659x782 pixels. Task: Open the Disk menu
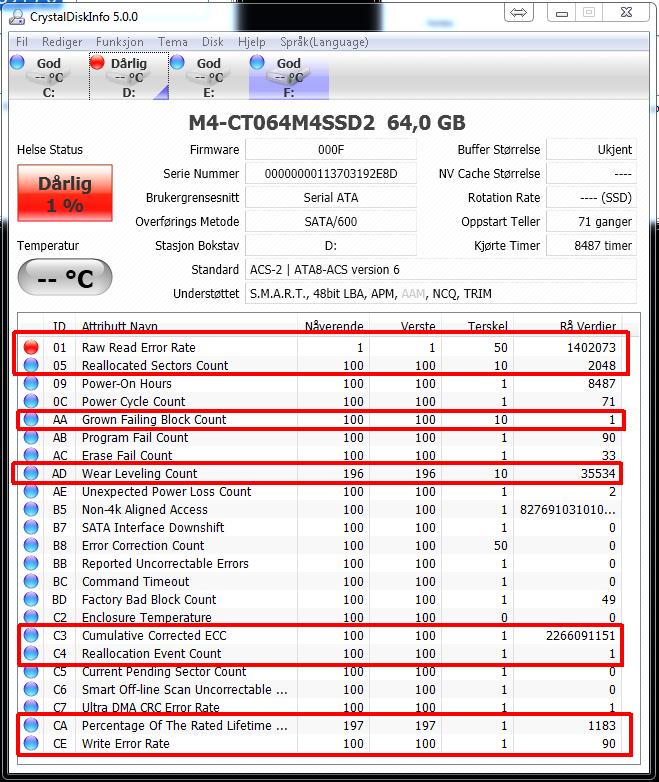tap(213, 42)
